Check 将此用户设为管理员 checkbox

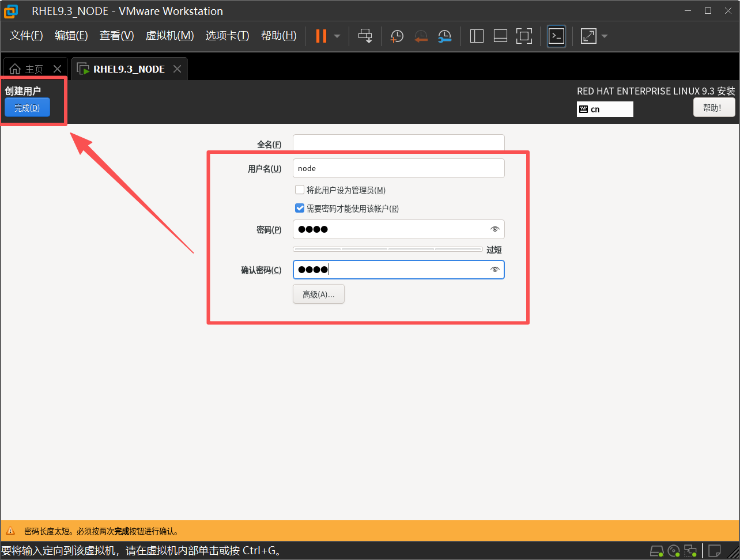pos(299,190)
